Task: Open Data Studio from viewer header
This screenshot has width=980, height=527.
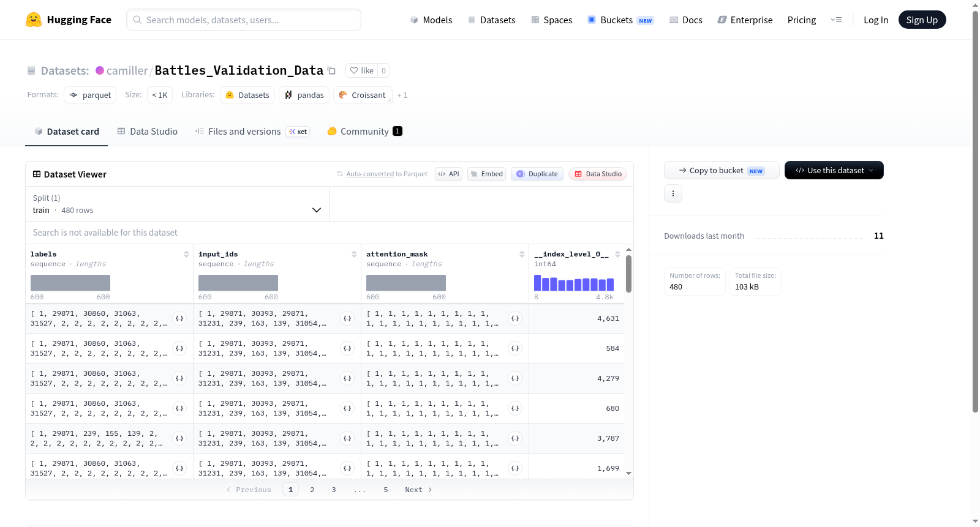Action: pos(598,174)
